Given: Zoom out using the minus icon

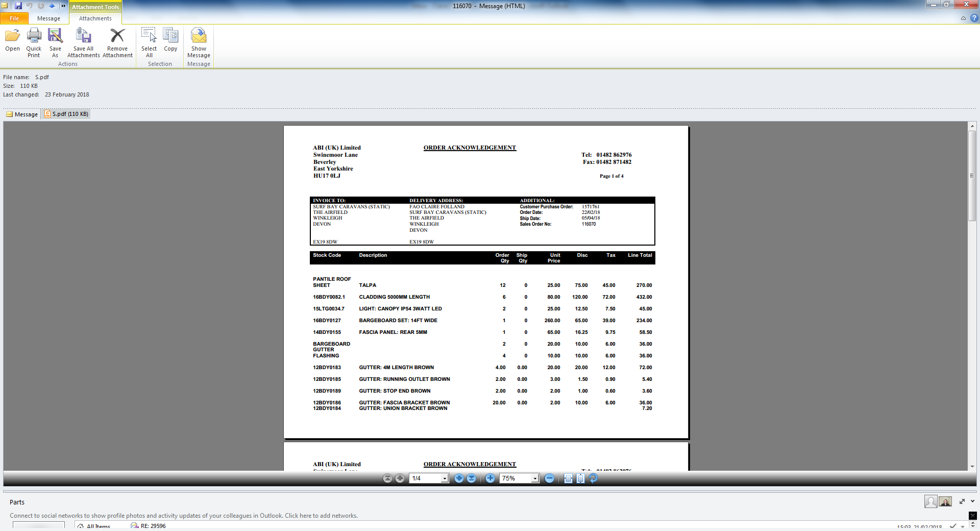Looking at the screenshot, I should coord(549,478).
